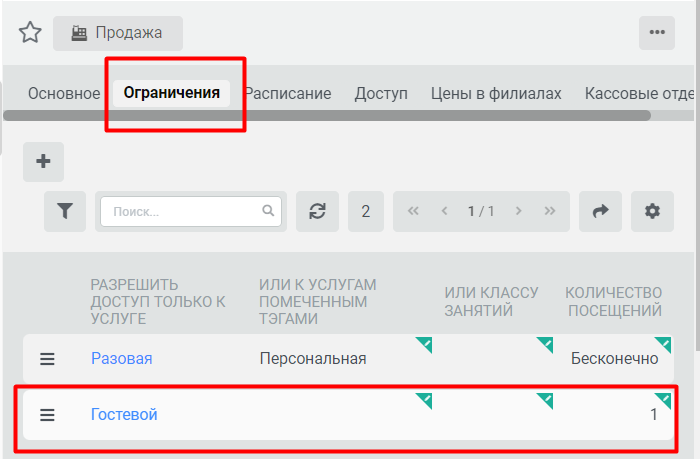This screenshot has height=459, width=700.
Task: Click the Персональная tag cell
Action: pyautogui.click(x=313, y=359)
